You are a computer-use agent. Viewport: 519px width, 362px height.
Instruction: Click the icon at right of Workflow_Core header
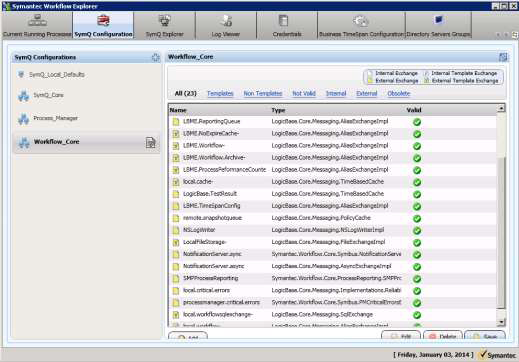[503, 57]
